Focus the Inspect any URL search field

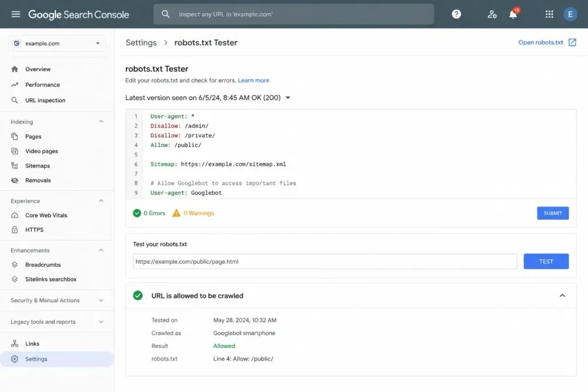293,14
